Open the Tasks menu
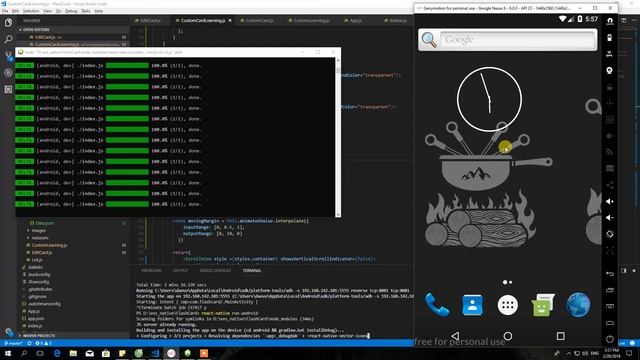This screenshot has height=360, width=640. (86, 11)
